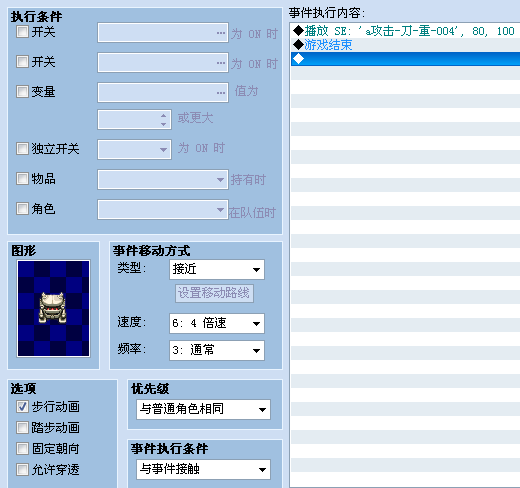Open the 独立开关 dropdown
Viewport: 520px width, 488px height.
pos(134,149)
